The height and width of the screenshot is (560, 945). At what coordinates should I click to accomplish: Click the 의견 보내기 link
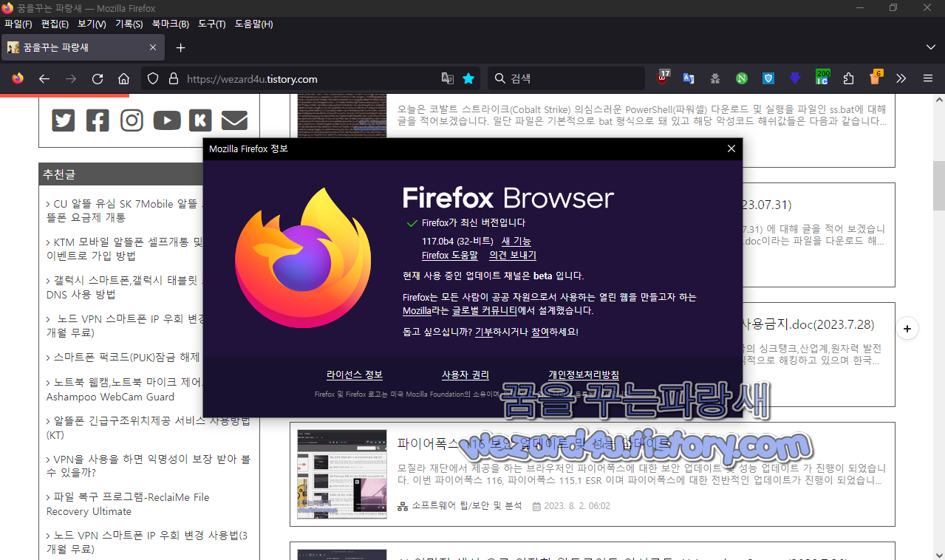(x=513, y=255)
